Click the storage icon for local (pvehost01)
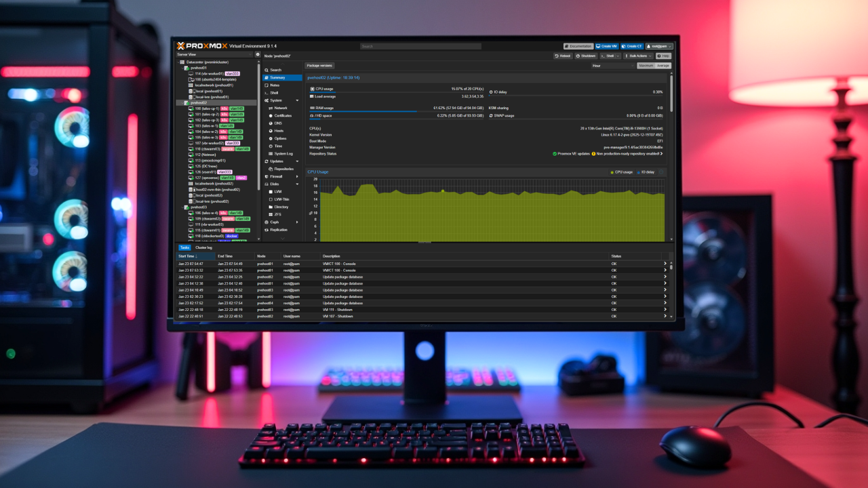 191,91
